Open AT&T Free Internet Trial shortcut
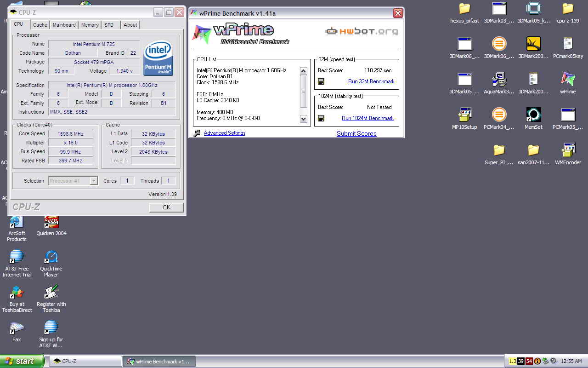 (x=17, y=263)
